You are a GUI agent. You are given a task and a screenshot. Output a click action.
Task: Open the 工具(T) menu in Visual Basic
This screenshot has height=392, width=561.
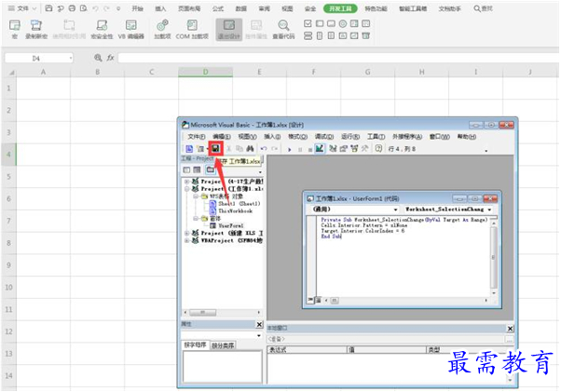coord(376,137)
